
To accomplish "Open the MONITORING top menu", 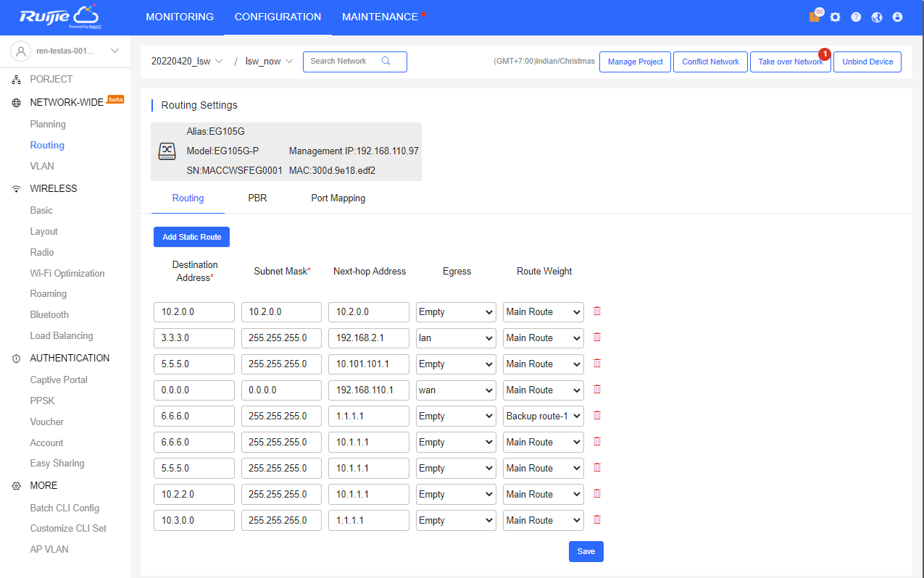I will click(180, 17).
